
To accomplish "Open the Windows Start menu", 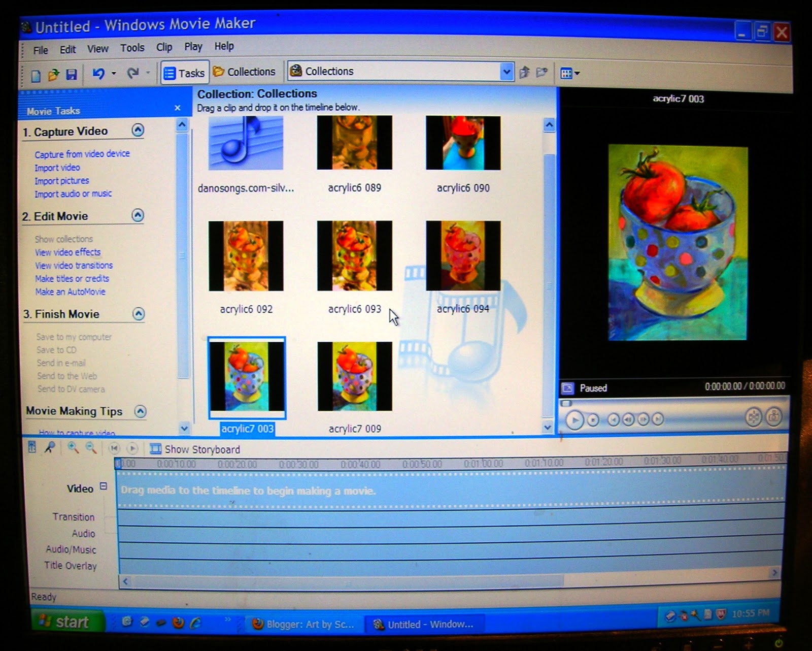I will (x=67, y=622).
